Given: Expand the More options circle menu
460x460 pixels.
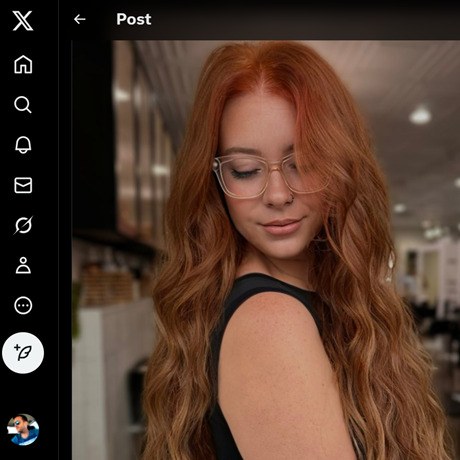Looking at the screenshot, I should [x=23, y=306].
